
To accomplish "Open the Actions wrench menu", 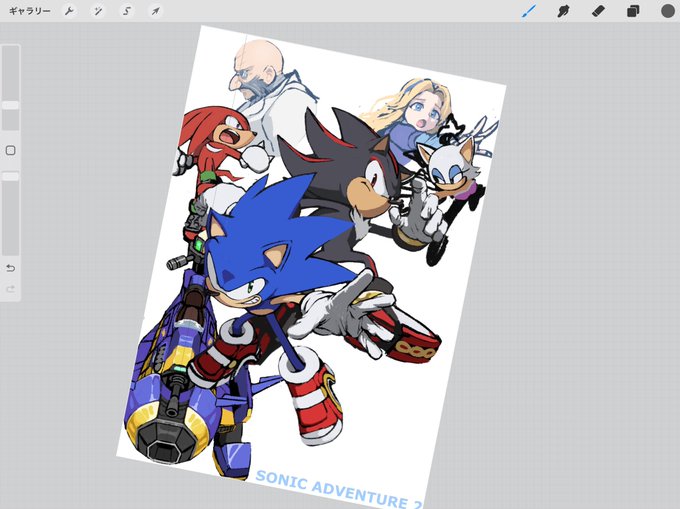I will coord(69,11).
